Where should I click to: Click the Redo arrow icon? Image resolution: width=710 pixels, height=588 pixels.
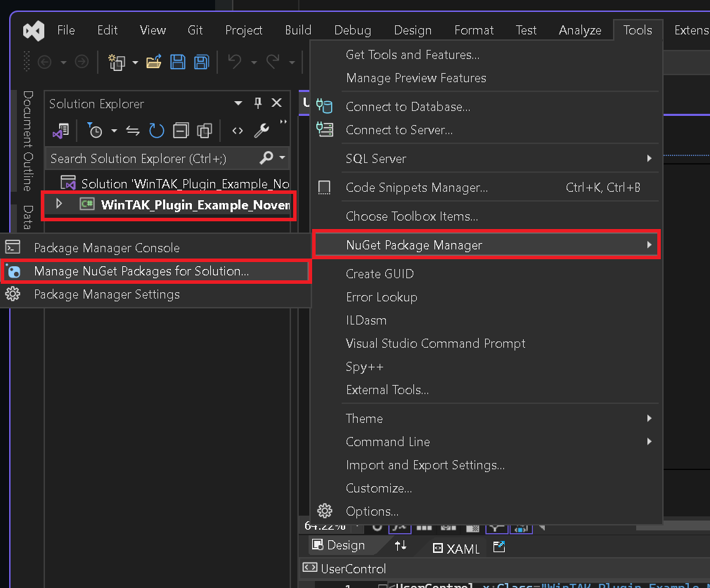click(x=273, y=61)
